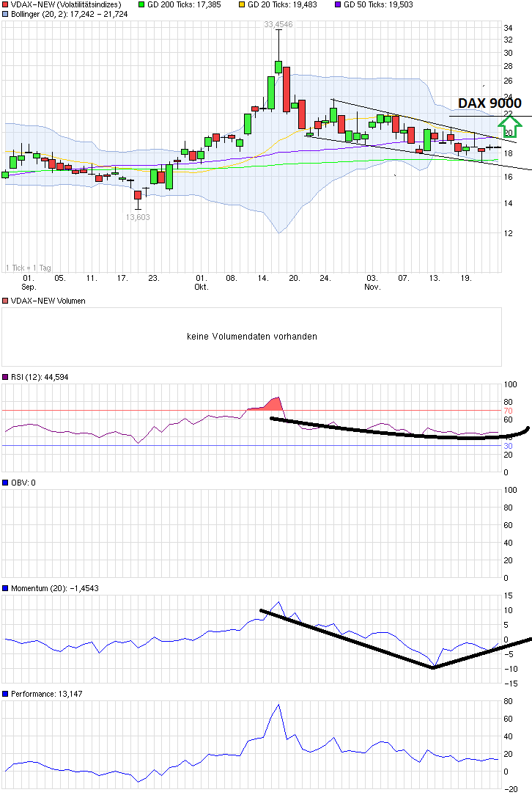The width and height of the screenshot is (532, 795).
Task: Click the 'GD 20 Ticks: 19,483' label
Action: 282,4
